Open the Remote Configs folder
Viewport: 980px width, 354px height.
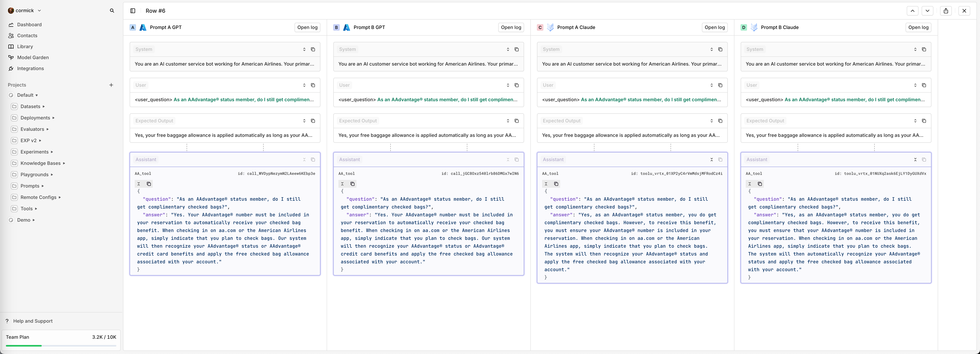38,198
